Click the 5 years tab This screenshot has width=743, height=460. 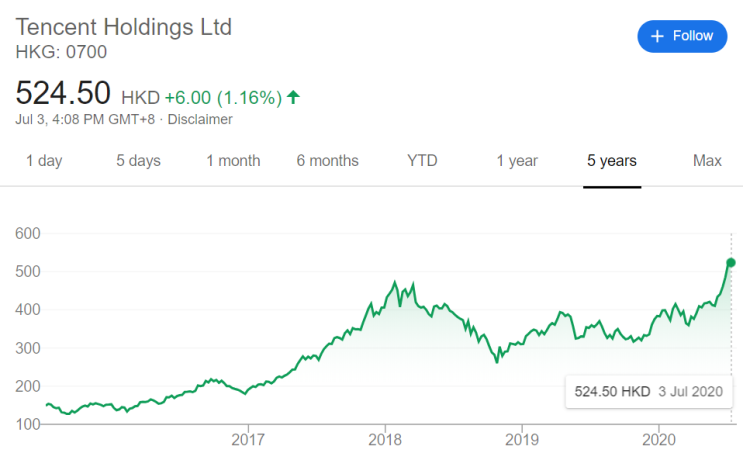pos(612,160)
